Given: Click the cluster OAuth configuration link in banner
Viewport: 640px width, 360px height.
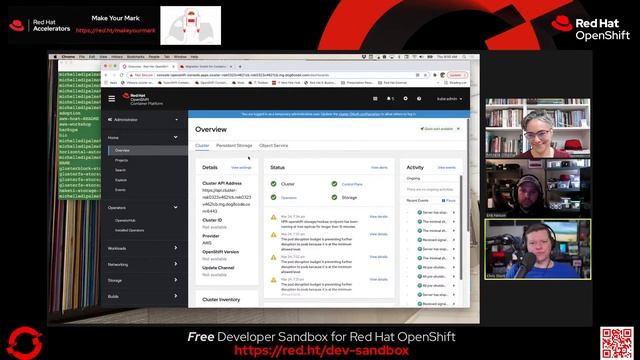Looking at the screenshot, I should [x=359, y=114].
